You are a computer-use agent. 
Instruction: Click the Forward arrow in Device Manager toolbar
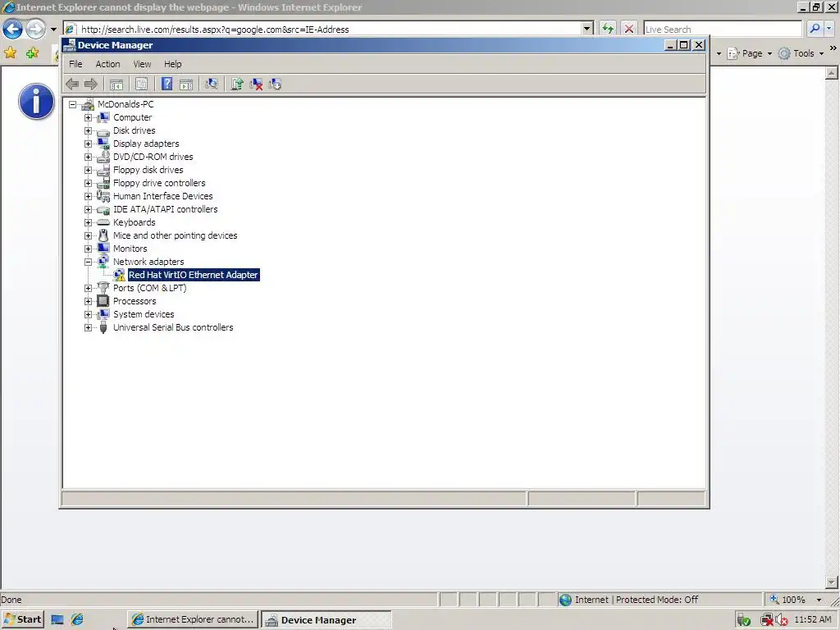point(91,84)
